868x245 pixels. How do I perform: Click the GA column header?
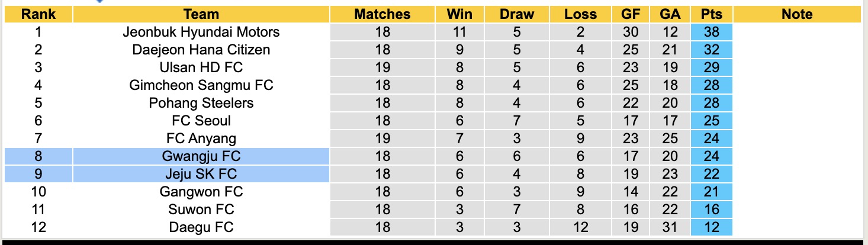pyautogui.click(x=670, y=14)
